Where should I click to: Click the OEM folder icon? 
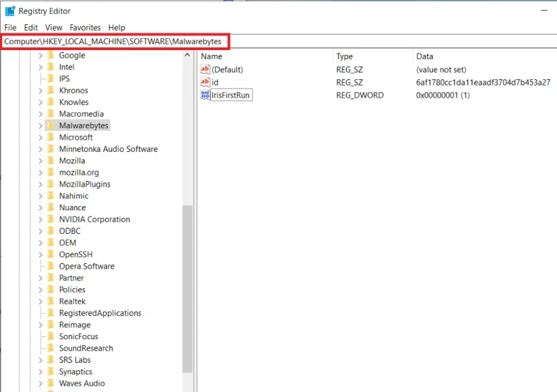click(51, 243)
